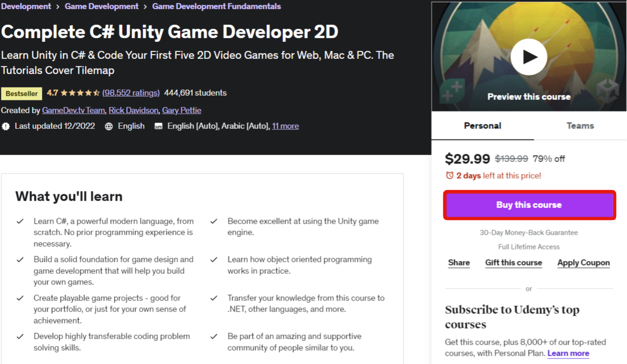
Task: Click the Share link
Action: click(459, 263)
